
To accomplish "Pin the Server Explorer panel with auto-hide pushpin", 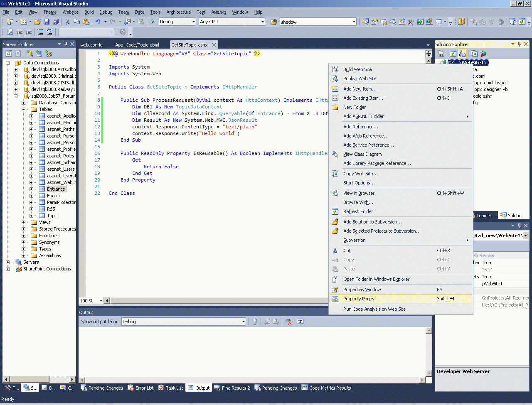I will (x=66, y=44).
